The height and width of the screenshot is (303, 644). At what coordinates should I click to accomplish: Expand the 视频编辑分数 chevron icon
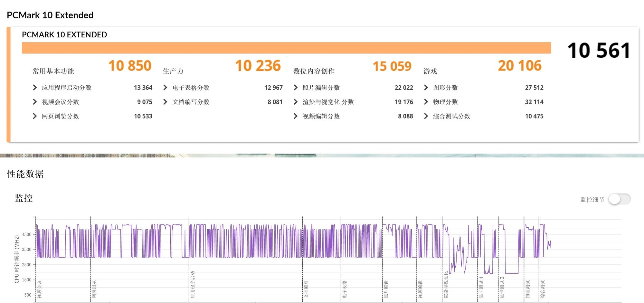click(x=295, y=116)
